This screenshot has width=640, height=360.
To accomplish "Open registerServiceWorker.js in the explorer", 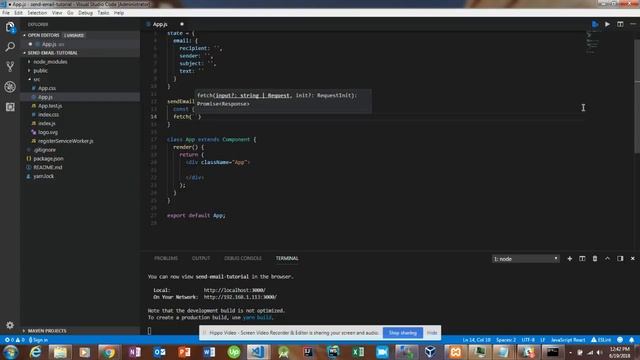I will point(65,141).
